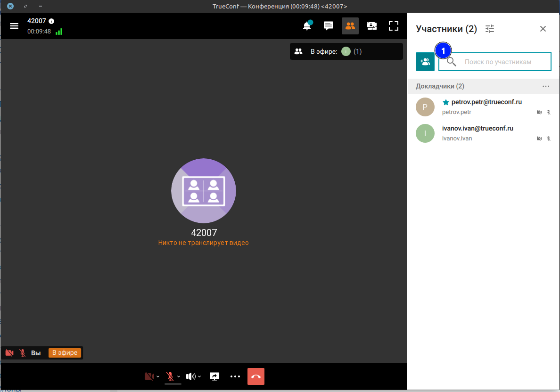Click the orange 'В эфире' badge
Image resolution: width=560 pixels, height=392 pixels.
point(65,353)
